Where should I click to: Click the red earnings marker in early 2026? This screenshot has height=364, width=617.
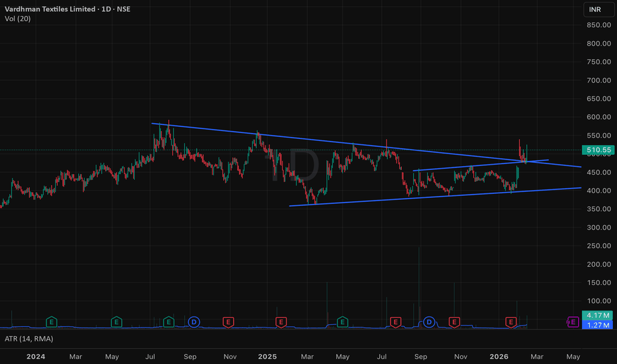coord(511,322)
